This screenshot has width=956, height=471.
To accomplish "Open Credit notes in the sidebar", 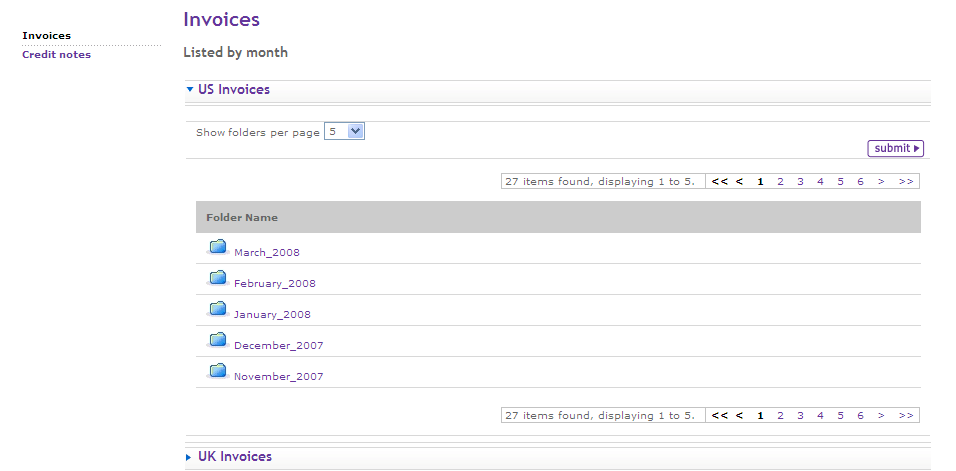I will [x=56, y=55].
